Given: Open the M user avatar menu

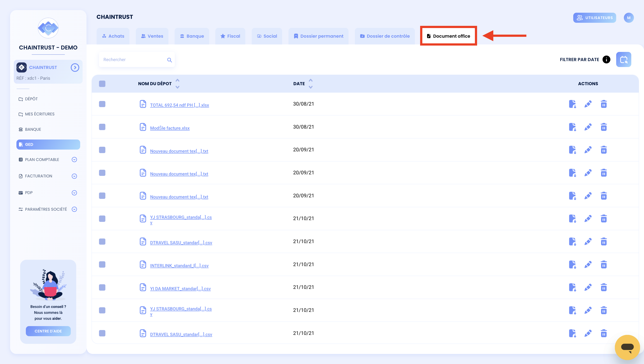Looking at the screenshot, I should pos(628,18).
